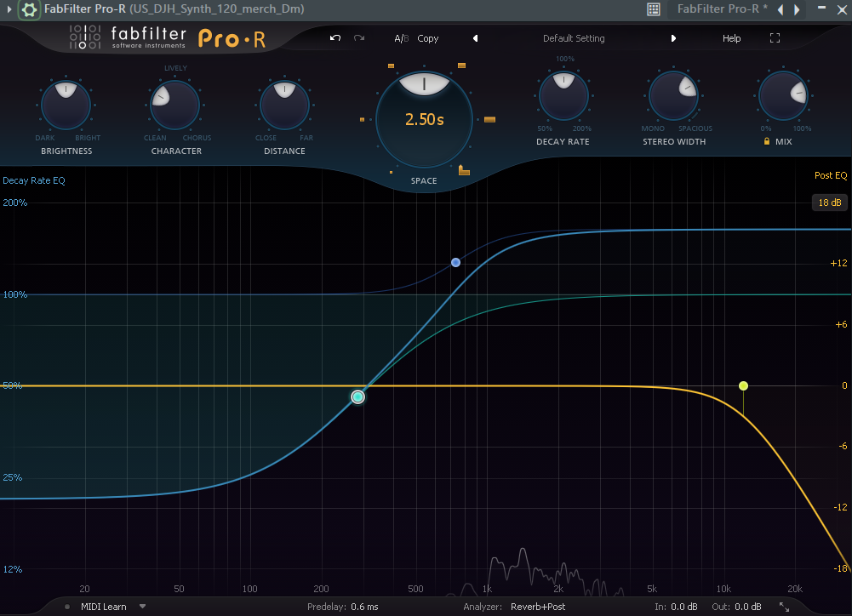Screen dimensions: 852x616
Task: Select the room model icon upper right of Space
Action: [x=461, y=66]
